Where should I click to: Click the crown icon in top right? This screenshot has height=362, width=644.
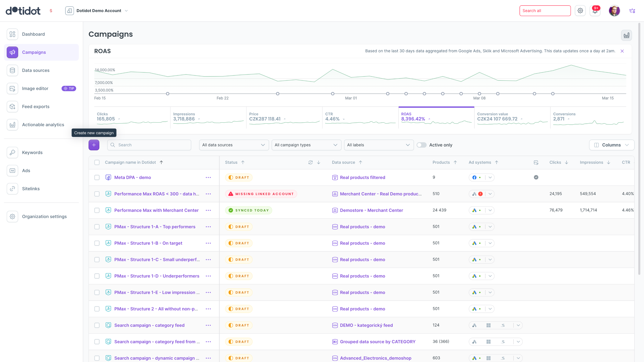tap(632, 11)
